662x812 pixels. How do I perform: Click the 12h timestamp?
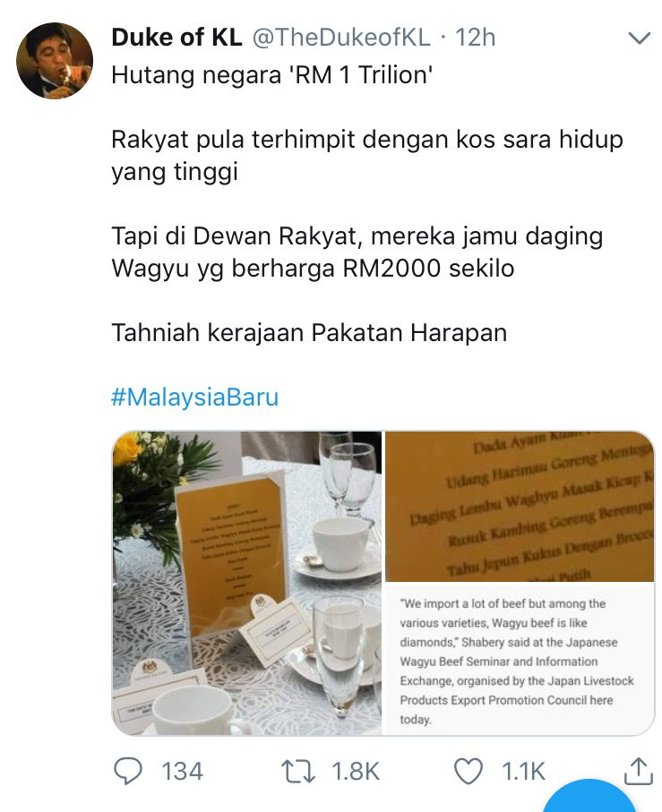tap(475, 38)
